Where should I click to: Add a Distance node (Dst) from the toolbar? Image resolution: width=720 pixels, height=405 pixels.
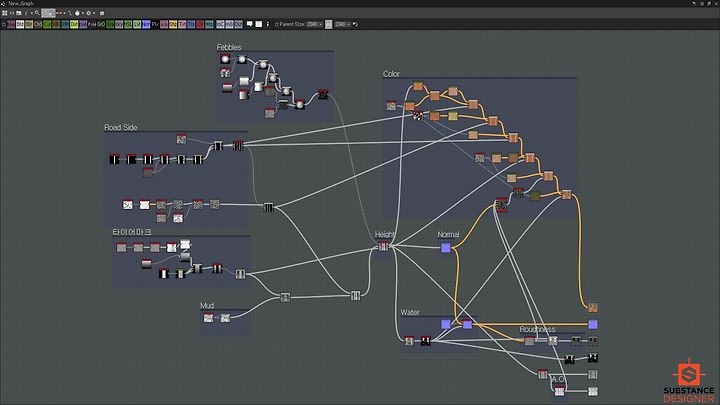(x=74, y=24)
